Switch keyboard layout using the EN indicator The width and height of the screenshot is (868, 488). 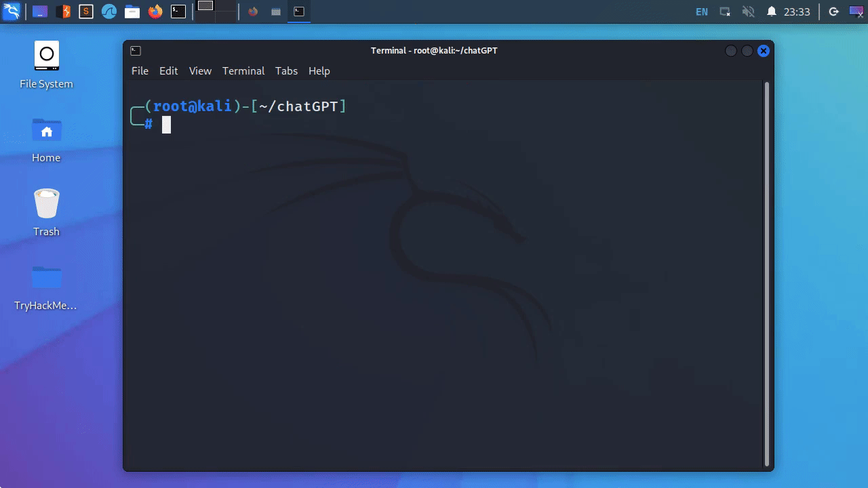pos(701,11)
